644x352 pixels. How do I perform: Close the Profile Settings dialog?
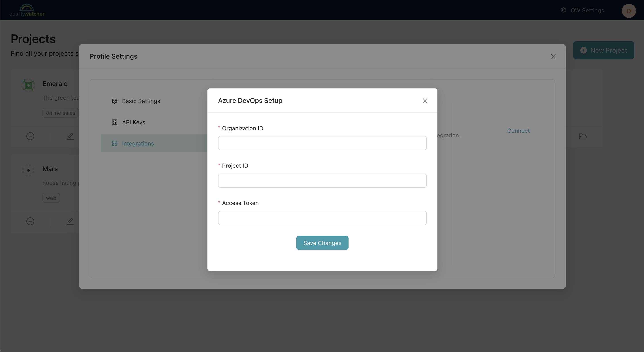click(x=553, y=57)
